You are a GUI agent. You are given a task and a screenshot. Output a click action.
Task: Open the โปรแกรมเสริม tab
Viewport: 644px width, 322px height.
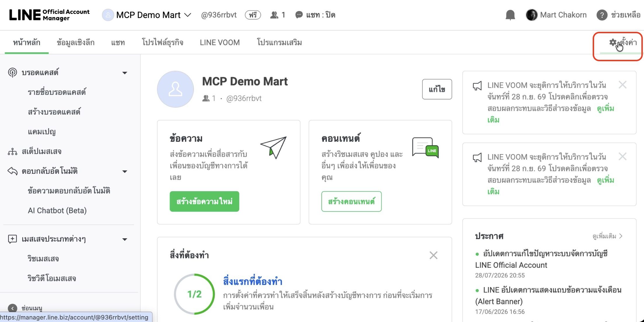(x=279, y=43)
